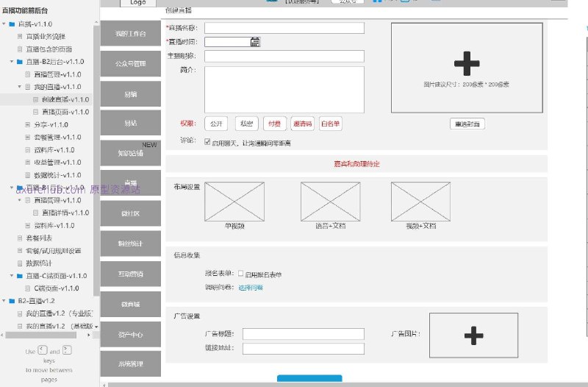Open the 直播页面-v1.1.0 page in tree
This screenshot has height=387, width=588.
point(65,112)
